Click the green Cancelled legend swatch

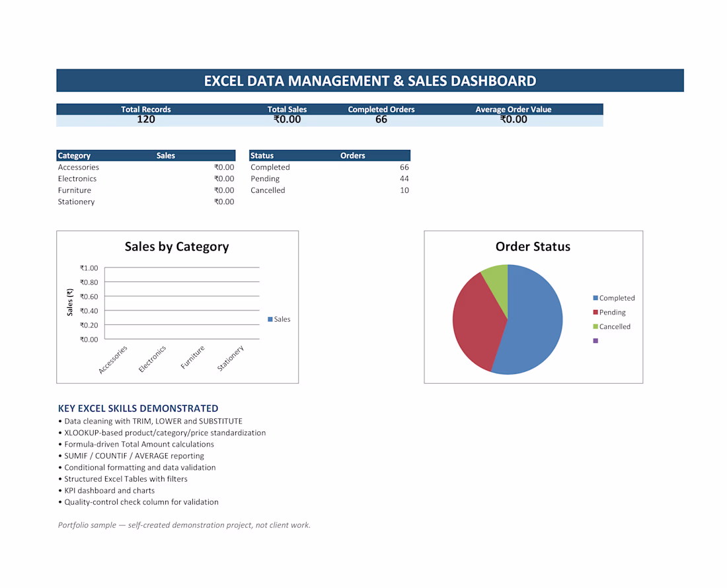point(595,326)
